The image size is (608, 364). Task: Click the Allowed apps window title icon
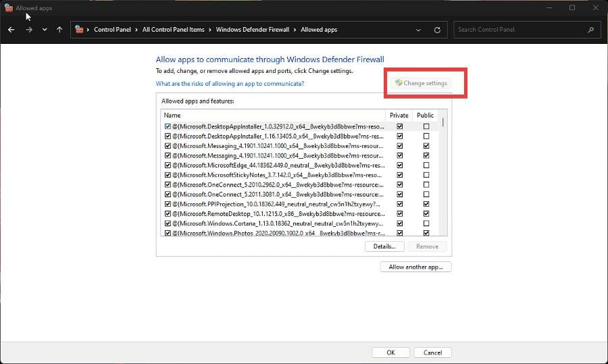(x=9, y=7)
